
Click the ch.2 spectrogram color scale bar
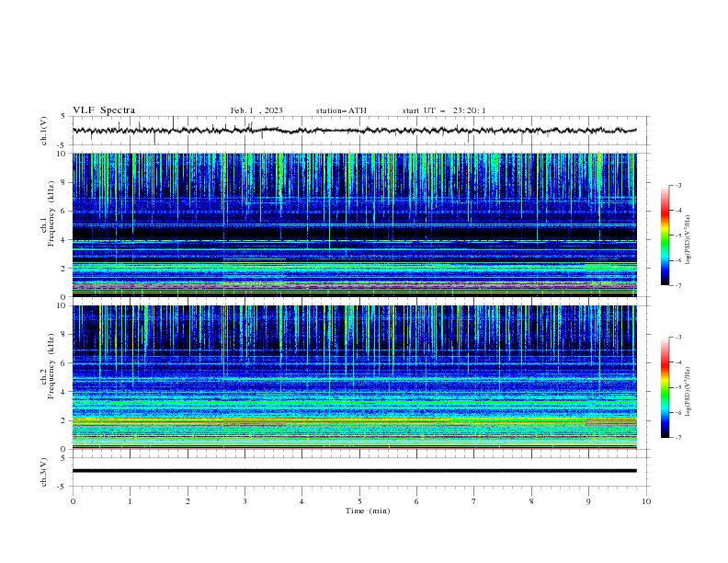point(665,387)
